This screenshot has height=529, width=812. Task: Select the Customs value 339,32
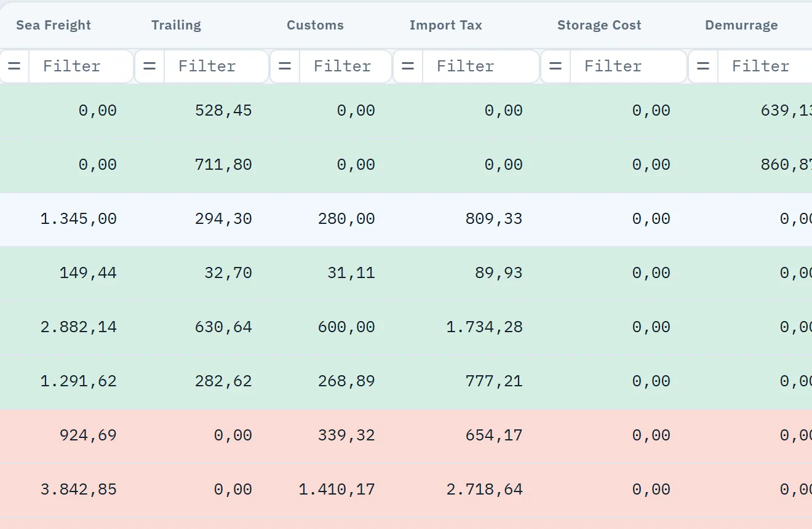click(x=346, y=436)
